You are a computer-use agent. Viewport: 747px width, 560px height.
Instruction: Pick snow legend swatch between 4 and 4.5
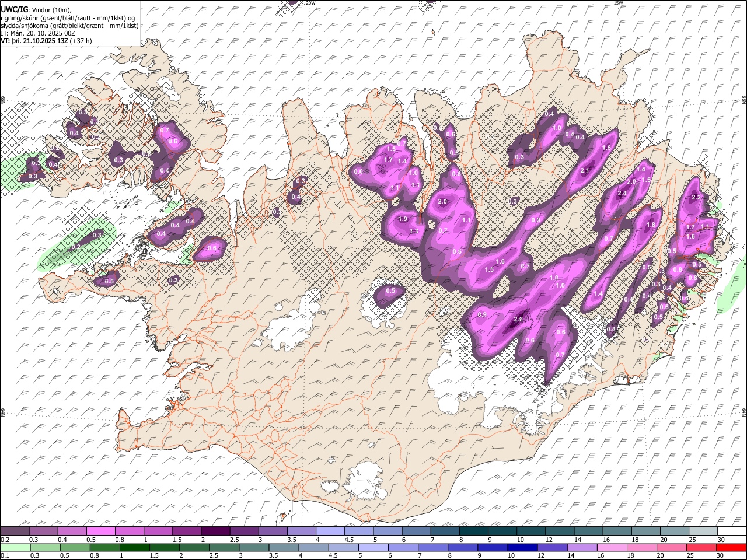point(330,531)
